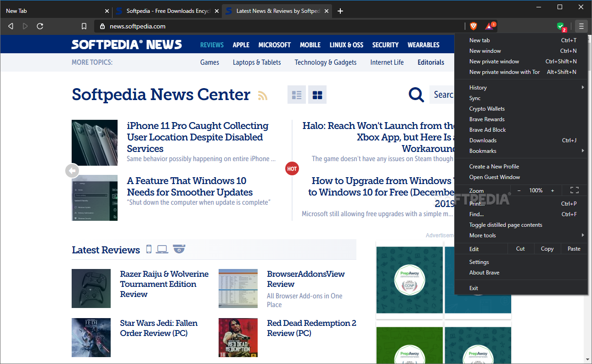Click the site info lock icon
592x364 pixels.
click(102, 26)
